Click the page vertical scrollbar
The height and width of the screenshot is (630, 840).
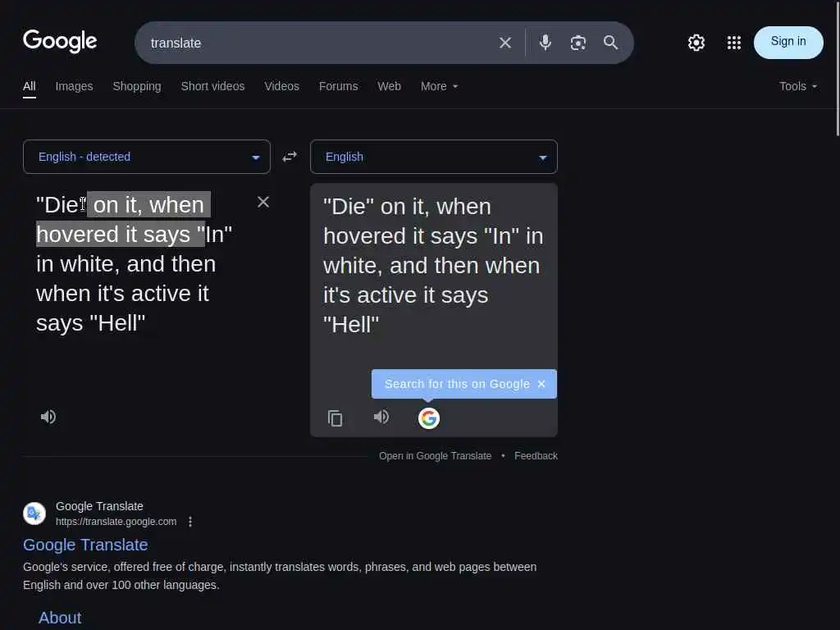click(x=838, y=70)
